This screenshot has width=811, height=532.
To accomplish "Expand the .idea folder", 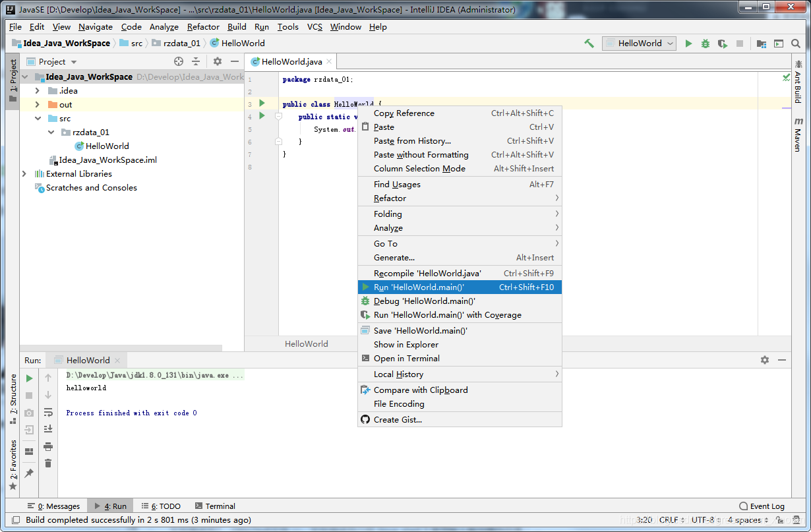I will pyautogui.click(x=38, y=90).
